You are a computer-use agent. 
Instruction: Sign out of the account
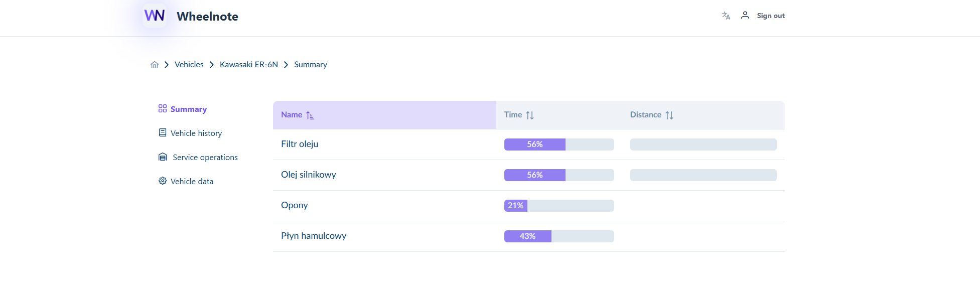tap(771, 16)
